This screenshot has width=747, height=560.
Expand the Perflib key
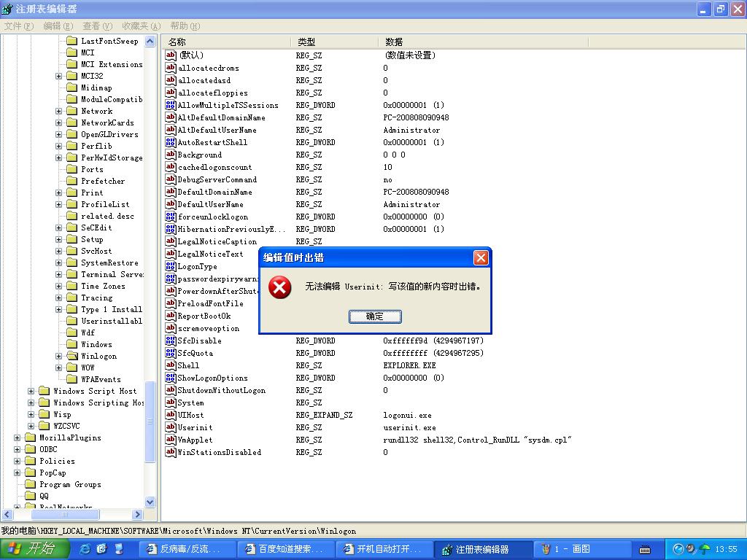click(58, 146)
